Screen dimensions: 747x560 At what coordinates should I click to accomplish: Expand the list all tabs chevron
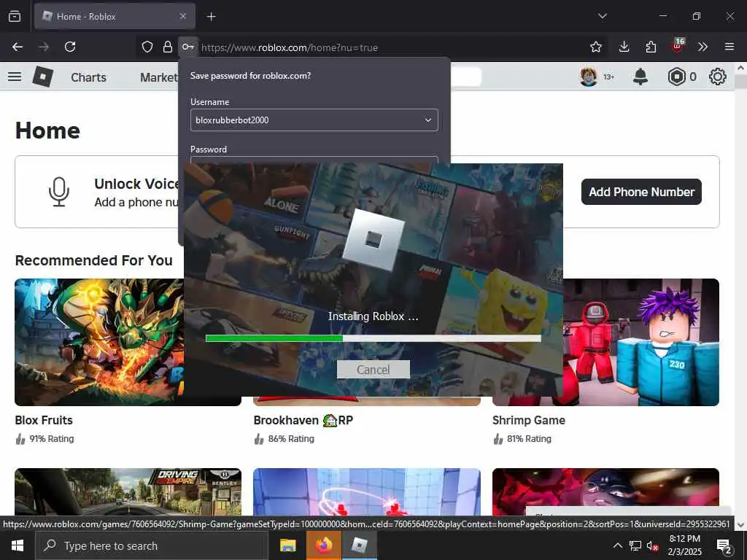(602, 16)
